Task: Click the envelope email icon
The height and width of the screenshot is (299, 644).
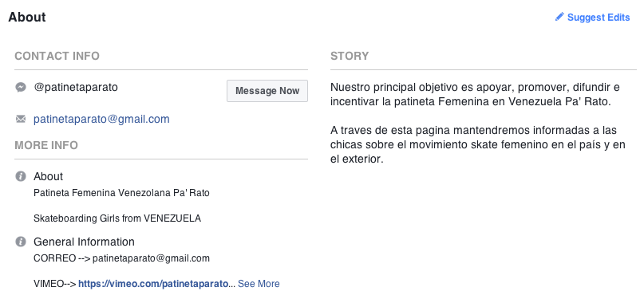Action: coord(21,120)
